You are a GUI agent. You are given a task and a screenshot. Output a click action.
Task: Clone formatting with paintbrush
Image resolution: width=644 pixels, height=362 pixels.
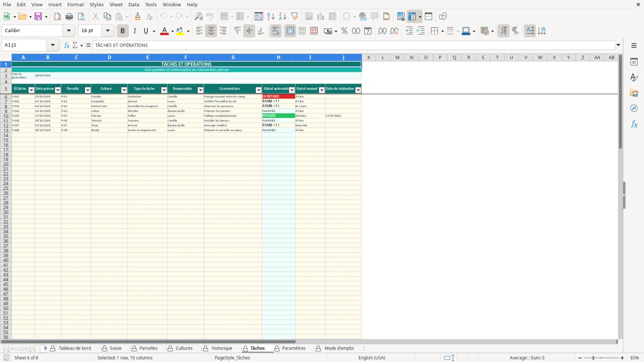pos(138,16)
